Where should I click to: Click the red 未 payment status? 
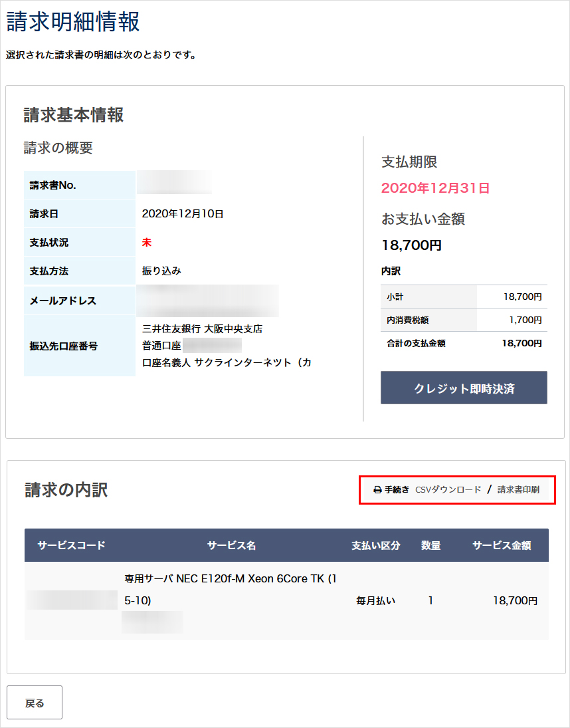pos(147,243)
